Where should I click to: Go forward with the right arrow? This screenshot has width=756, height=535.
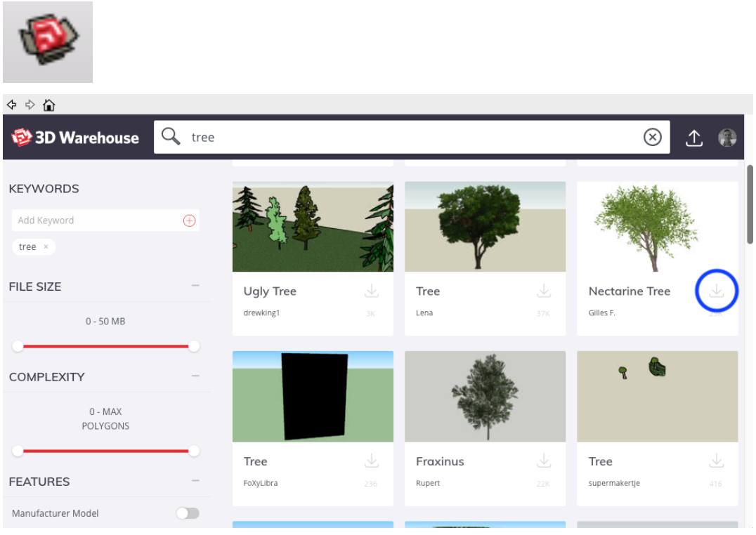[30, 105]
